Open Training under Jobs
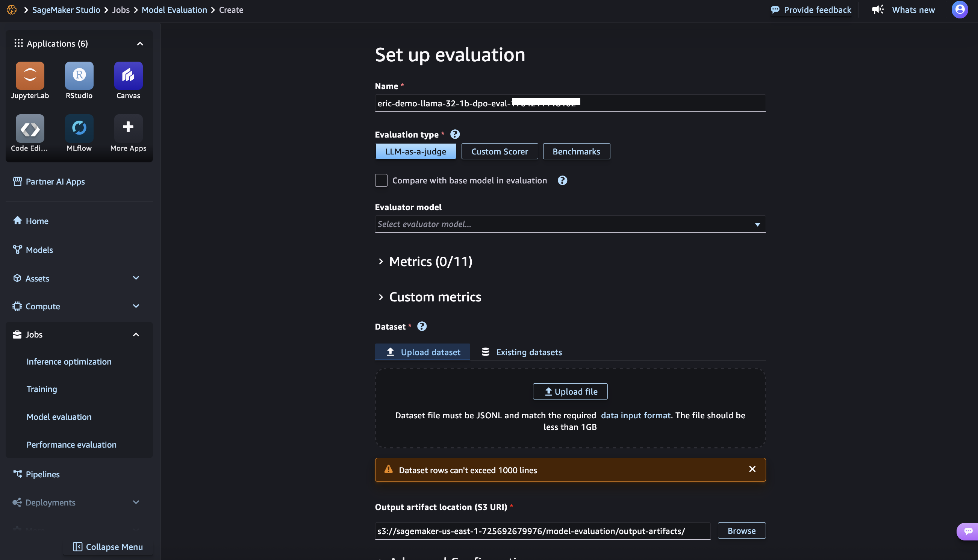The height and width of the screenshot is (560, 978). click(42, 389)
